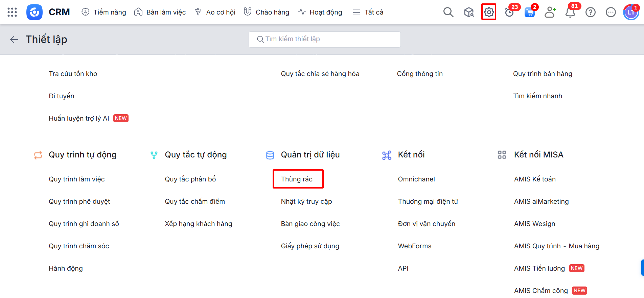Open the Chào hàng tab
Viewport: 644px width, 298px height.
tap(267, 12)
